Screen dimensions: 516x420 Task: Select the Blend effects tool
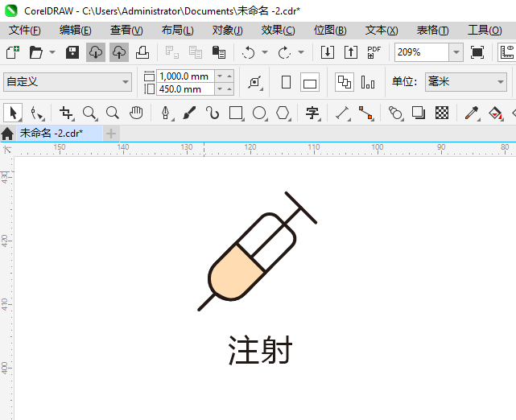395,113
